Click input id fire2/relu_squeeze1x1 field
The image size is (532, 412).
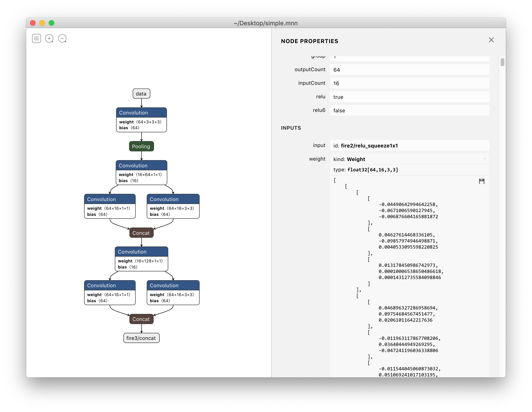(409, 146)
